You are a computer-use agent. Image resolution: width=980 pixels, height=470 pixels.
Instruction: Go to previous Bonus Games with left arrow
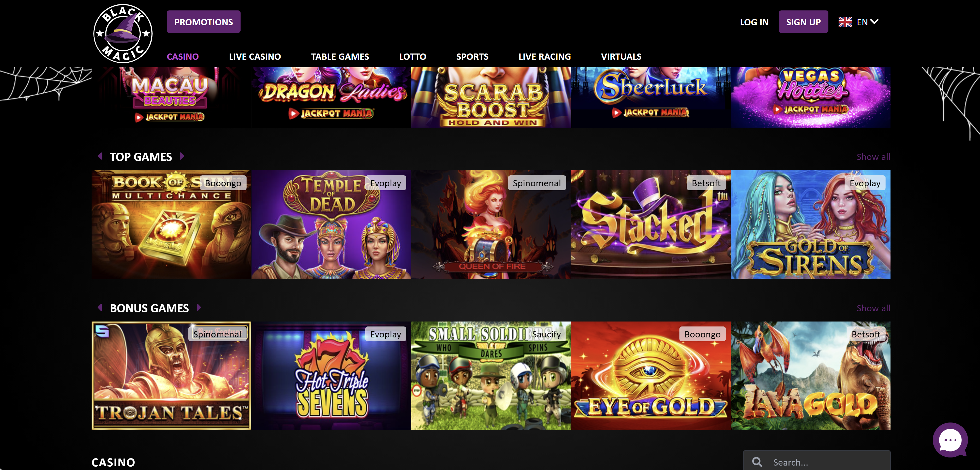coord(100,307)
